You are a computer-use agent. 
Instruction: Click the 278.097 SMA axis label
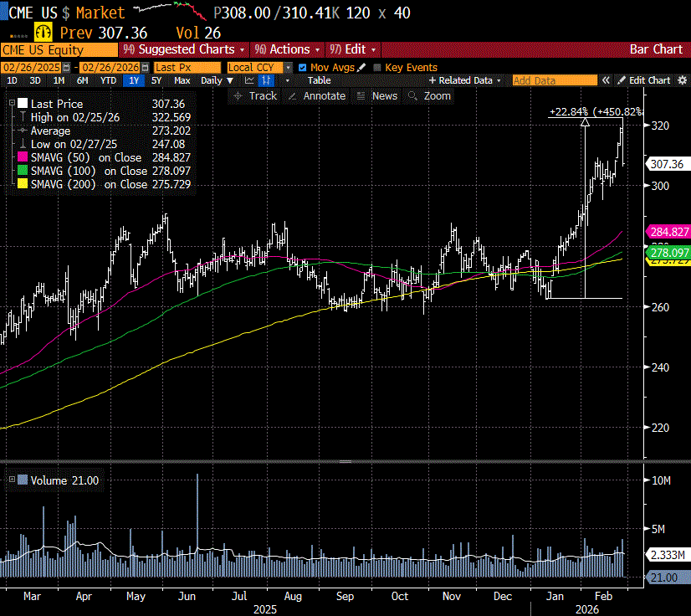(x=668, y=253)
